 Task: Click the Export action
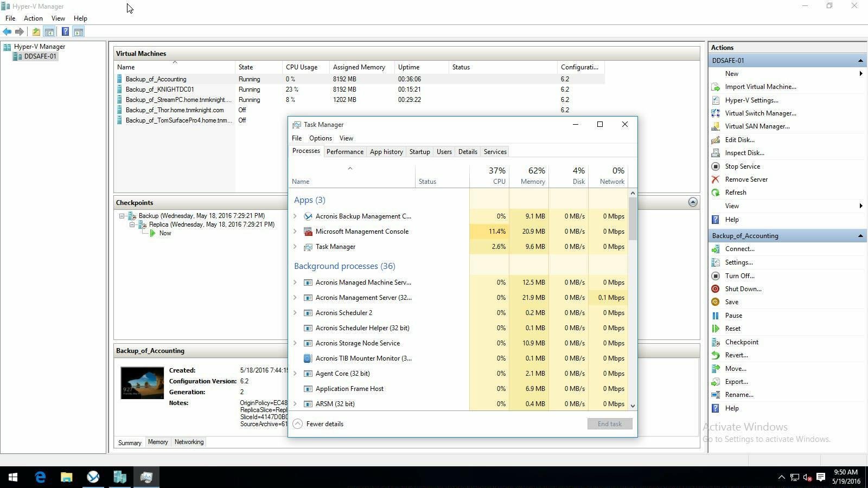pos(736,382)
